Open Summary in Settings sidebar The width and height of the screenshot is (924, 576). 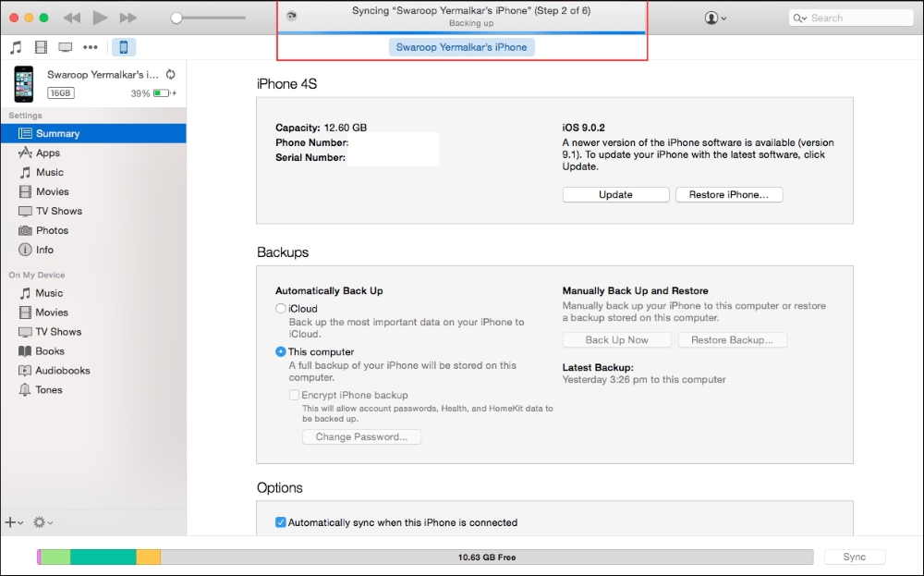(93, 133)
